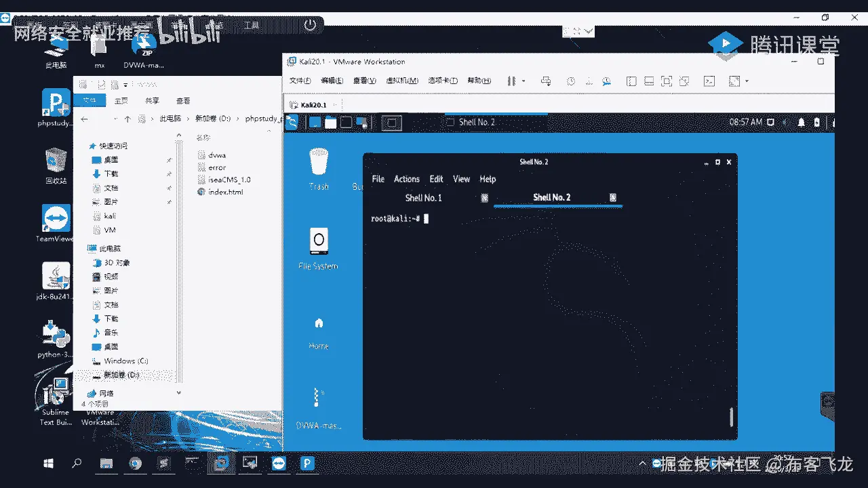
Task: Click the blue desktop icon in Kali panel
Action: (315, 123)
